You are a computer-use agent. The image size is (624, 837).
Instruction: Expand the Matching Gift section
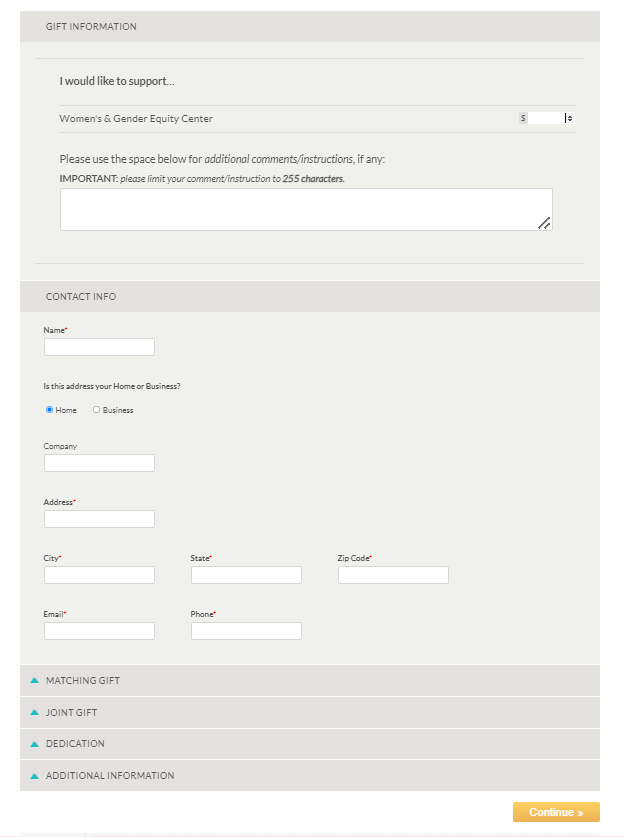(310, 681)
